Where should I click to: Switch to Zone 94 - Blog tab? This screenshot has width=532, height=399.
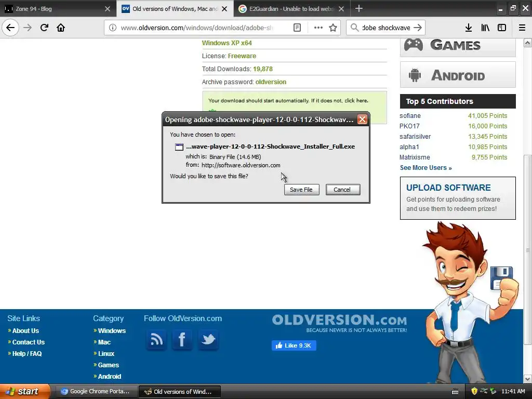tap(58, 9)
